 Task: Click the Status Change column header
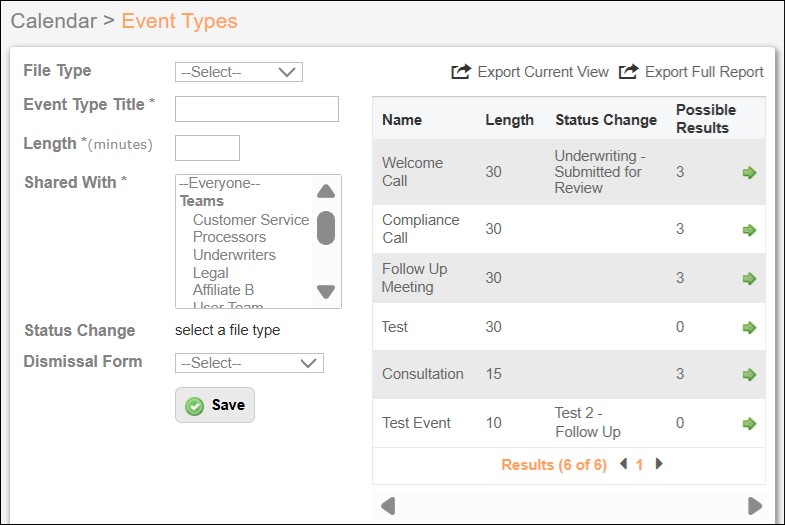606,120
